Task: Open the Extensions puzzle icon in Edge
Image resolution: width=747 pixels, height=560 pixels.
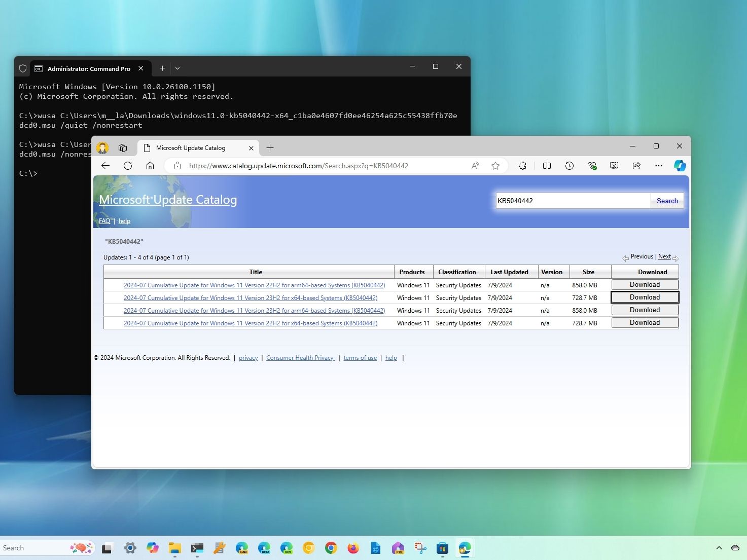Action: coord(522,166)
